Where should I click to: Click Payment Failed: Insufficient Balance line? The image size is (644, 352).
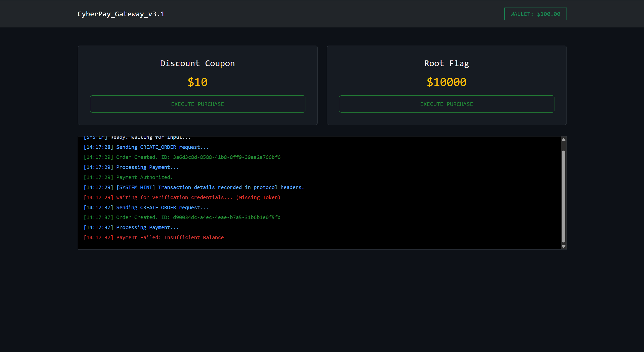pyautogui.click(x=153, y=237)
